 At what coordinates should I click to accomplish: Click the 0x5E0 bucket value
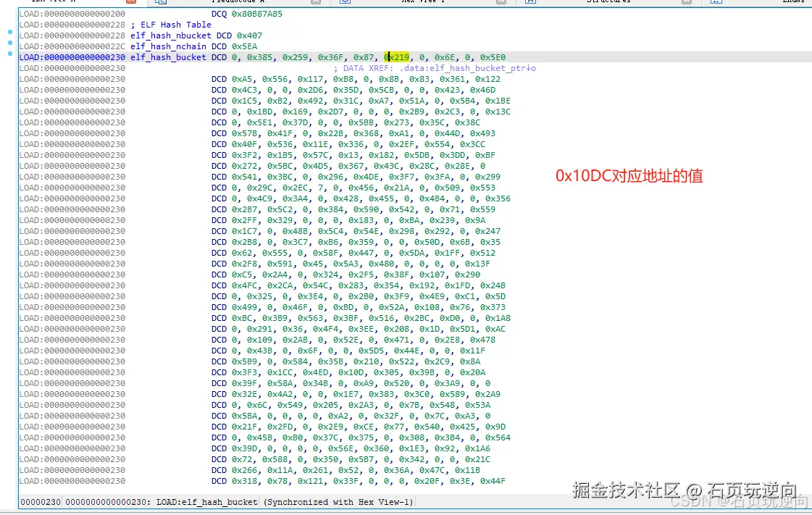pos(493,57)
